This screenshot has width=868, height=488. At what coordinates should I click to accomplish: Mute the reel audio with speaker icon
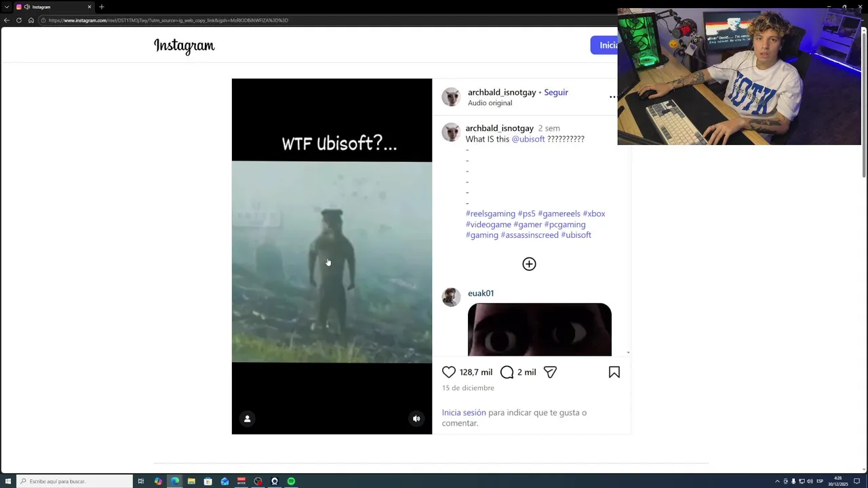[416, 419]
